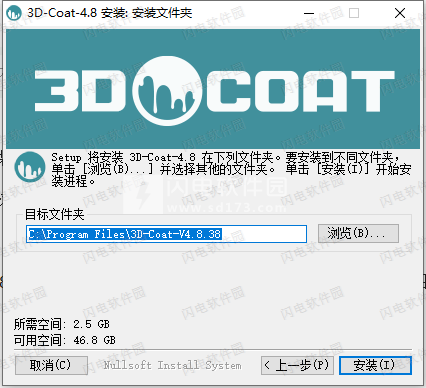Image resolution: width=426 pixels, height=388 pixels.
Task: Click the greyed-out maximize button
Action: coord(354,13)
